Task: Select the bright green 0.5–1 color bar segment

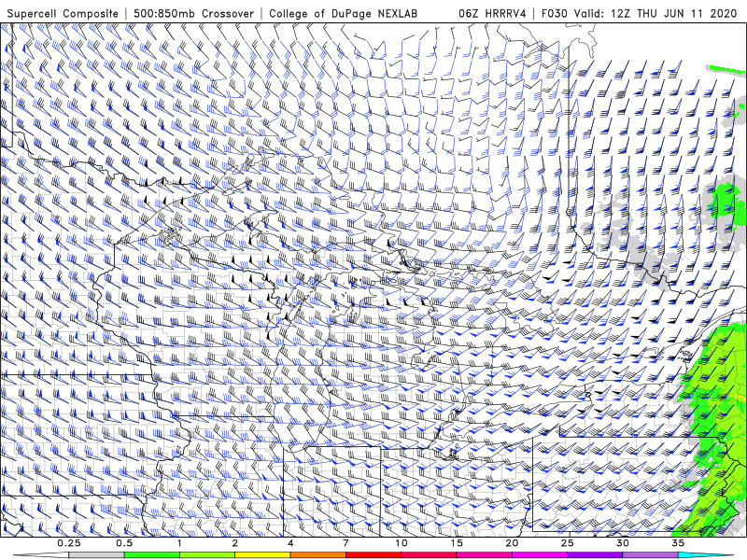Action: pos(151,555)
